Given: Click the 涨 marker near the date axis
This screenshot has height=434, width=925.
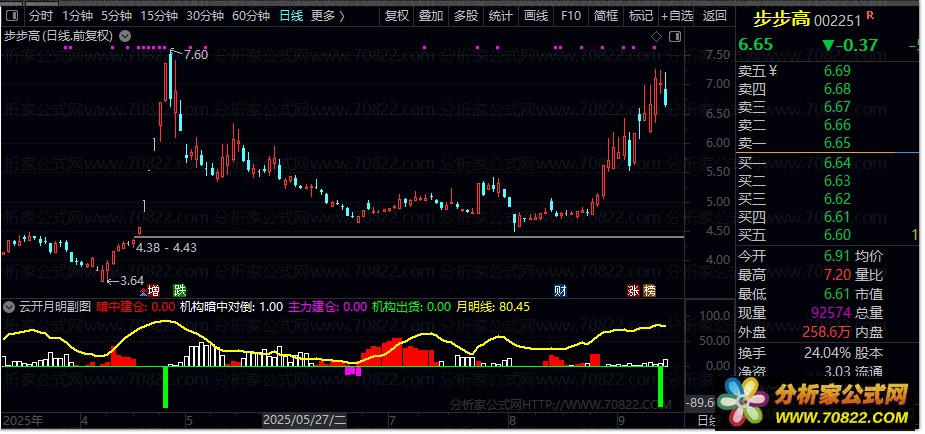Looking at the screenshot, I should click(634, 291).
